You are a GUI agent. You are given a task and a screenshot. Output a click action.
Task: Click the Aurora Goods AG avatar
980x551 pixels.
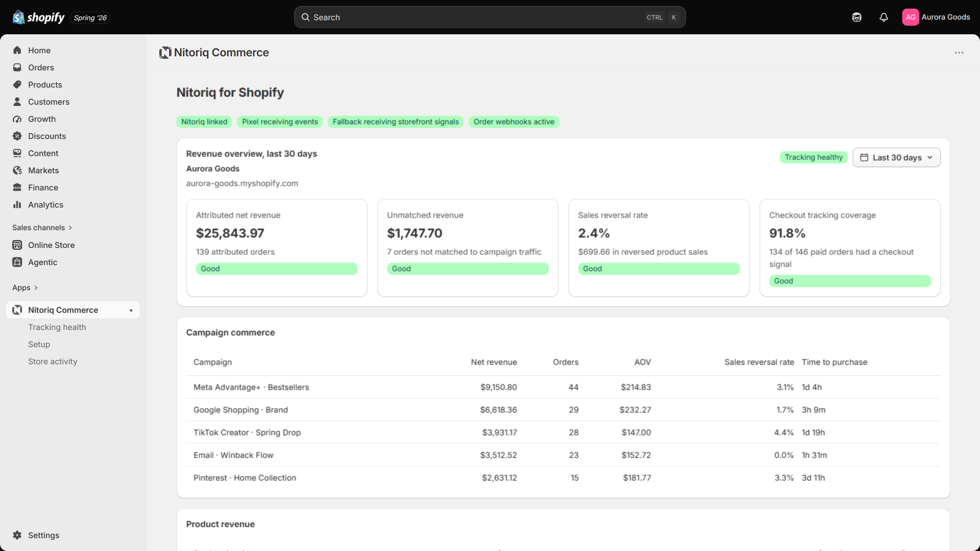pos(911,17)
